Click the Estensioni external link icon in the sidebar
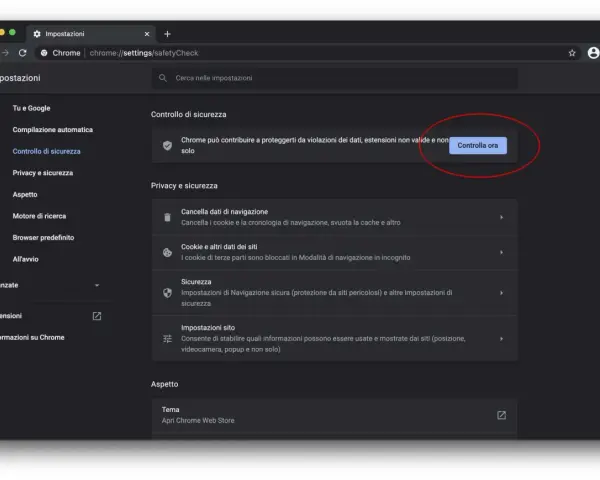 pos(97,316)
